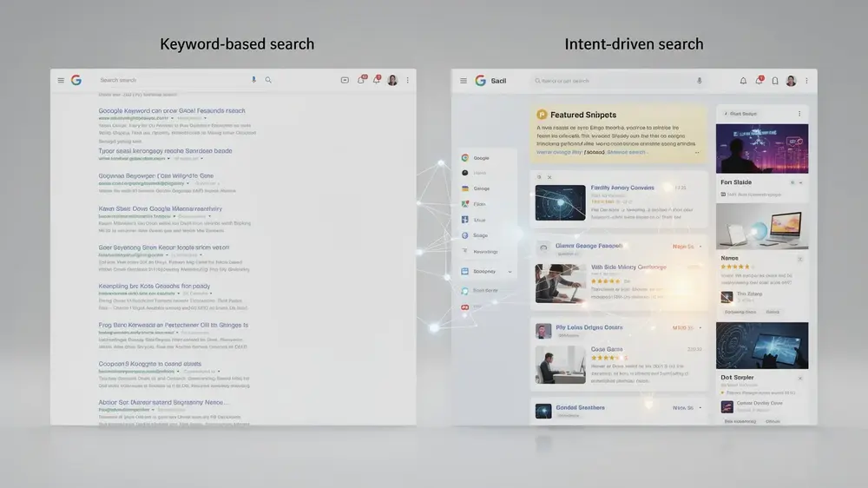Open hamburger menu in Intent-driven search window
Screen dimensions: 868x488
pyautogui.click(x=464, y=81)
